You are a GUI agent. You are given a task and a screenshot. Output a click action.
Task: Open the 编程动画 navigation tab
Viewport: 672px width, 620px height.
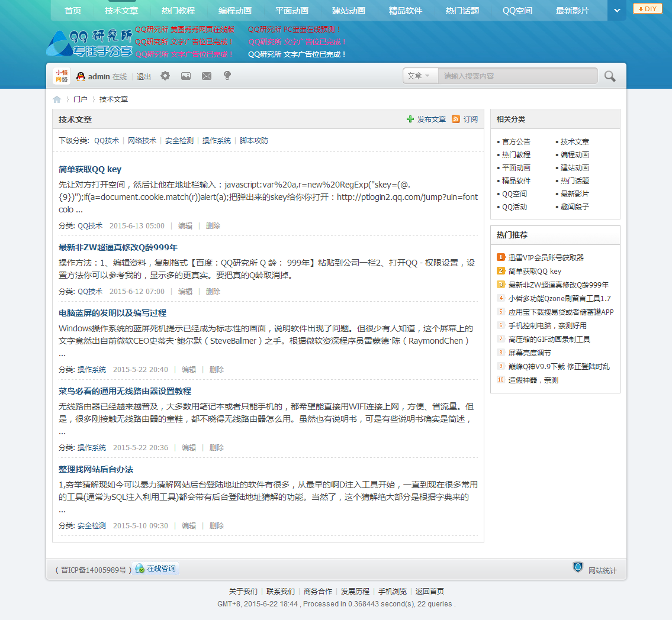(235, 11)
